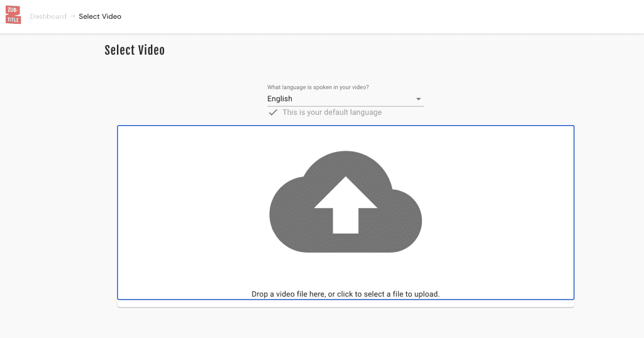Image resolution: width=644 pixels, height=338 pixels.
Task: Click the checkmark beside default language note
Action: pos(273,112)
